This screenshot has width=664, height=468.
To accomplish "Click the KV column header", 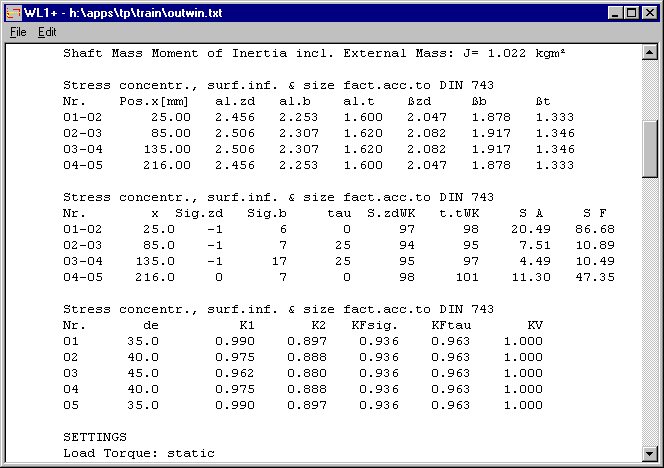I will (534, 325).
